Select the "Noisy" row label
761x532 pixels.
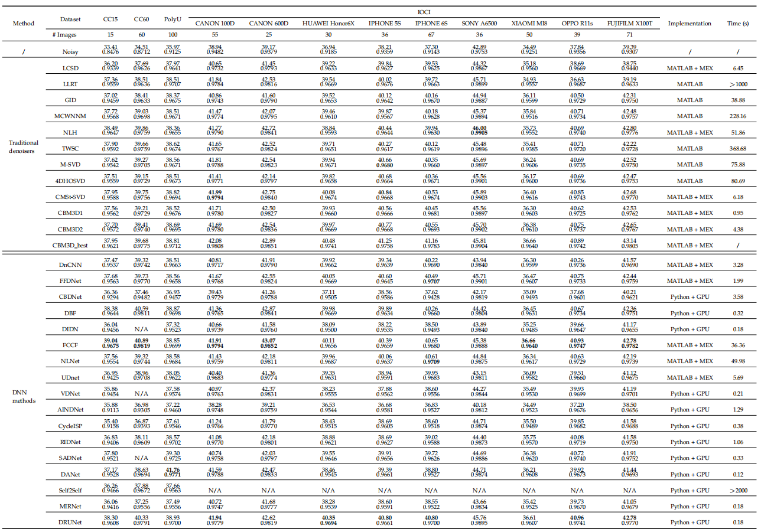click(x=70, y=51)
